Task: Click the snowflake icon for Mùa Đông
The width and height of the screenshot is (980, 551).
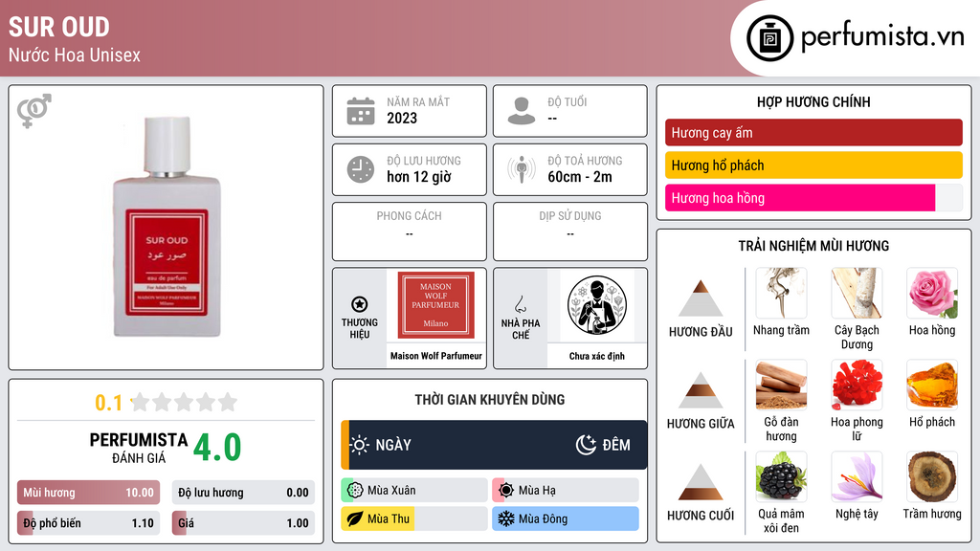Action: [506, 518]
